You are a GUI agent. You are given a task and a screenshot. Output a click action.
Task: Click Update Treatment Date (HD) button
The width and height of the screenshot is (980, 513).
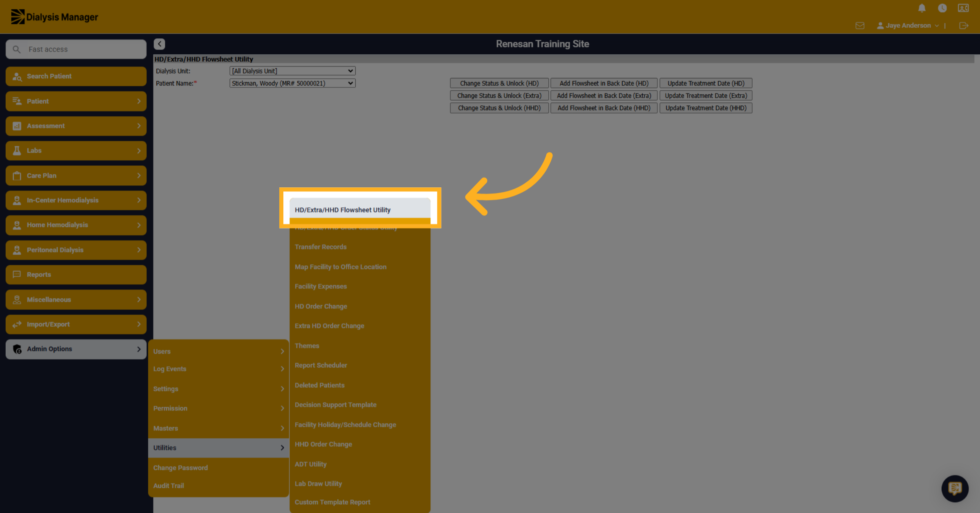[x=706, y=83]
